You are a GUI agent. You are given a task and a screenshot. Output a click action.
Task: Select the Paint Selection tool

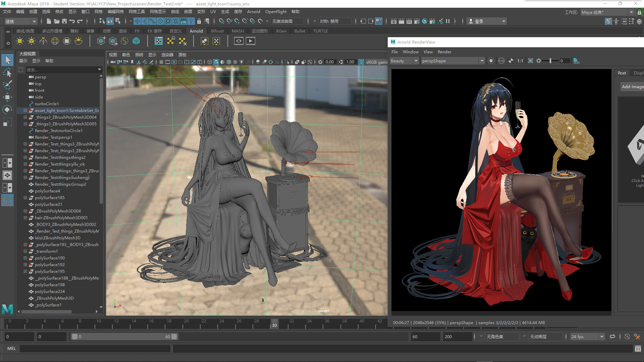(7, 85)
